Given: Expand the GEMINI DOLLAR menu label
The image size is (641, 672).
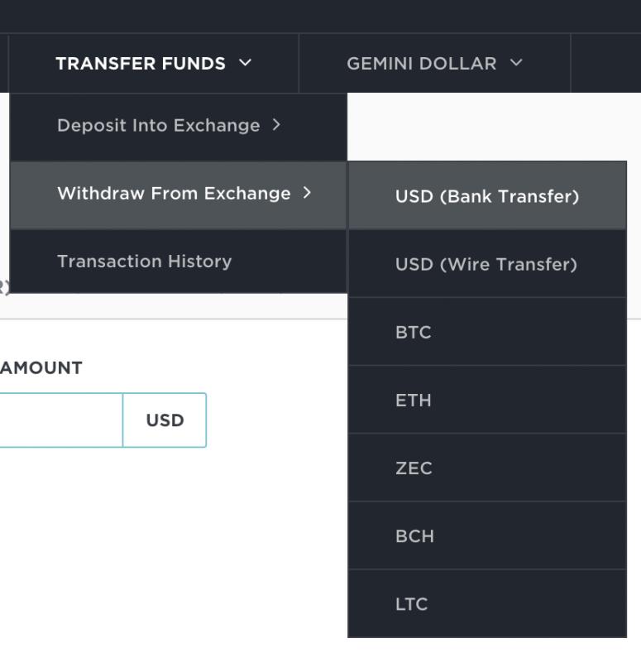Looking at the screenshot, I should tap(422, 64).
